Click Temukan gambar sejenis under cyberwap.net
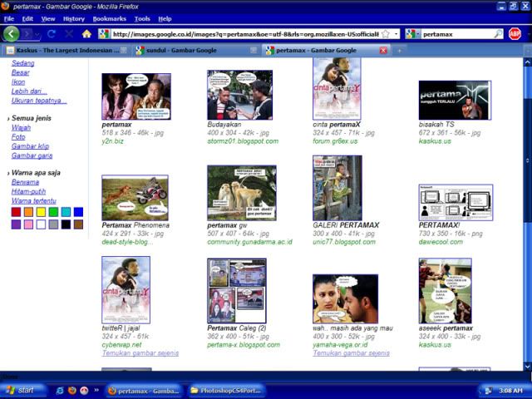This screenshot has width=532, height=399. tap(140, 353)
